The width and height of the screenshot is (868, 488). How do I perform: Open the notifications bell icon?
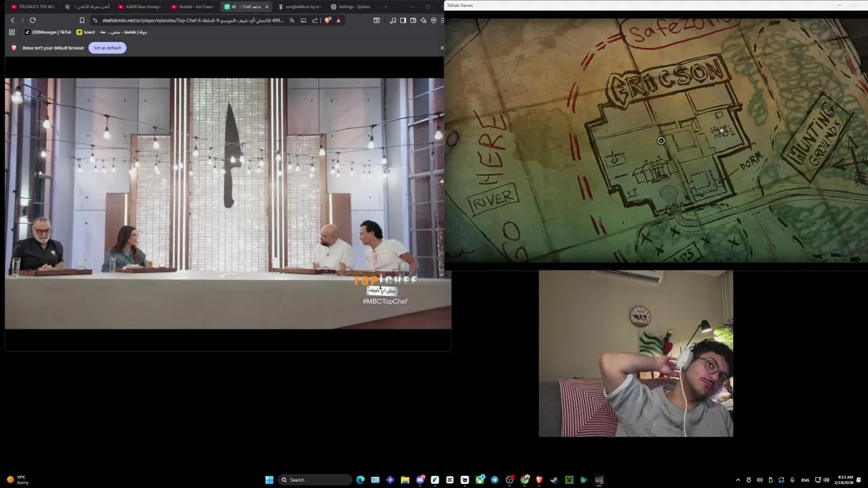click(x=859, y=480)
